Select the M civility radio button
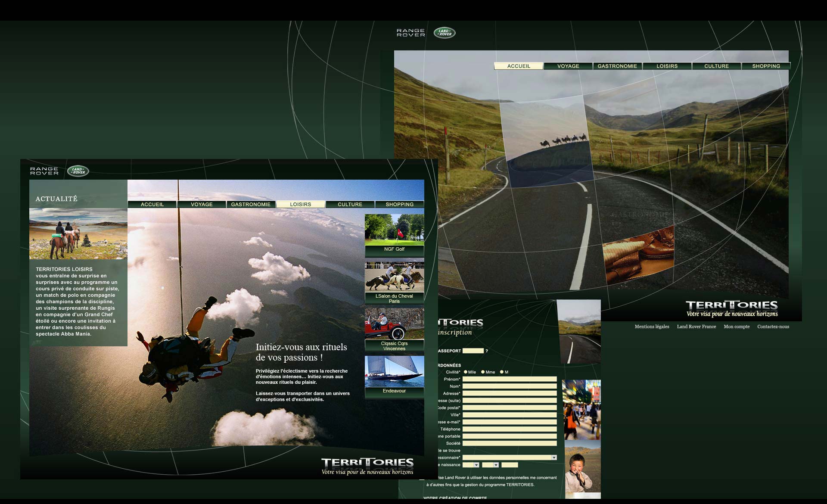This screenshot has width=827, height=504. (x=502, y=372)
